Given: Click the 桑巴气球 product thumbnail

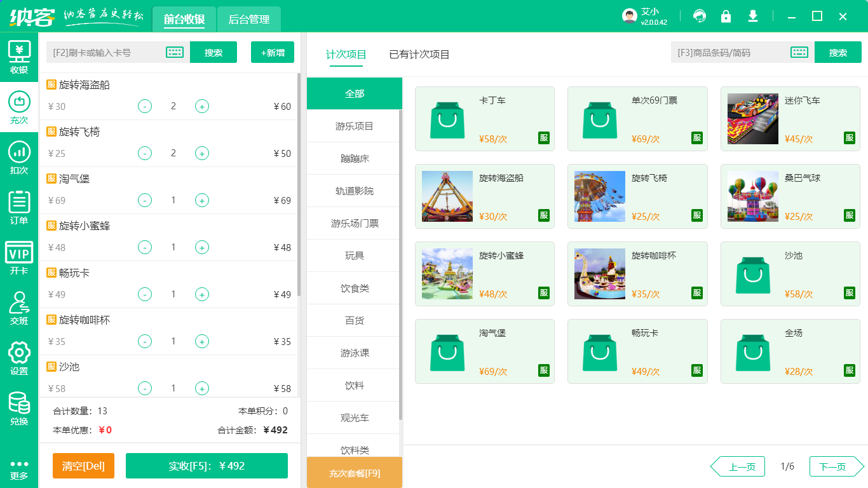Looking at the screenshot, I should point(752,196).
